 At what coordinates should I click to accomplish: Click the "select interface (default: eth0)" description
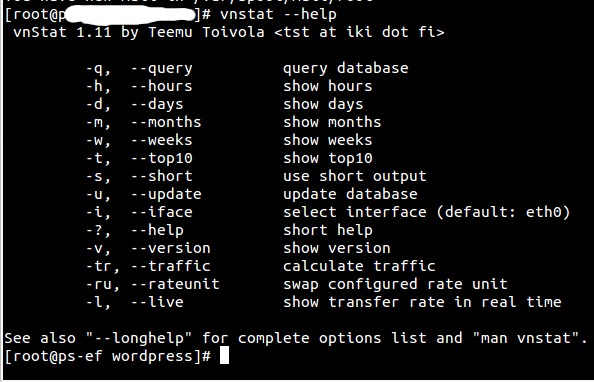coord(427,212)
